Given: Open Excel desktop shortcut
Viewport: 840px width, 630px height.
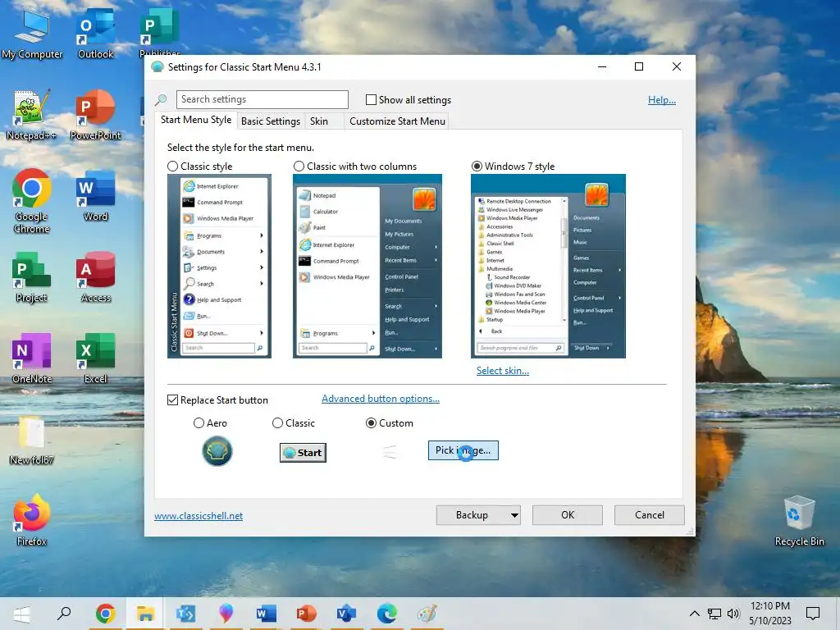Looking at the screenshot, I should coord(95,358).
